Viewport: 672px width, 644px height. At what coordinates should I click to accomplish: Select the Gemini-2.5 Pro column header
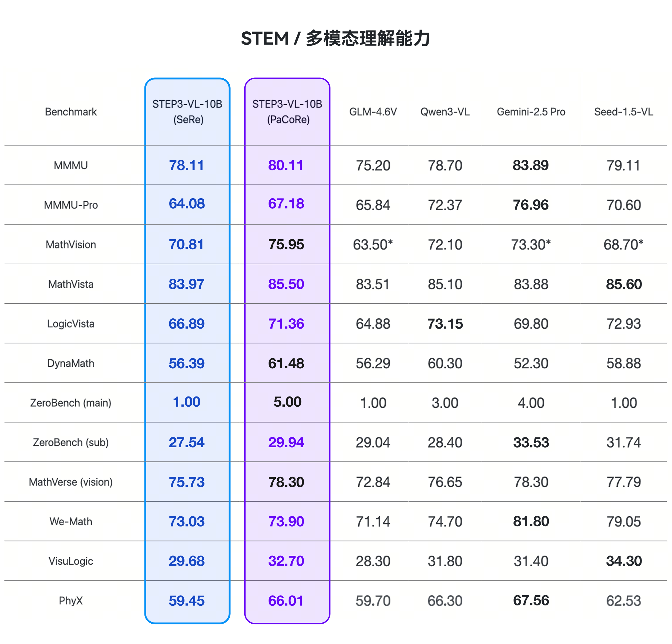(x=531, y=112)
